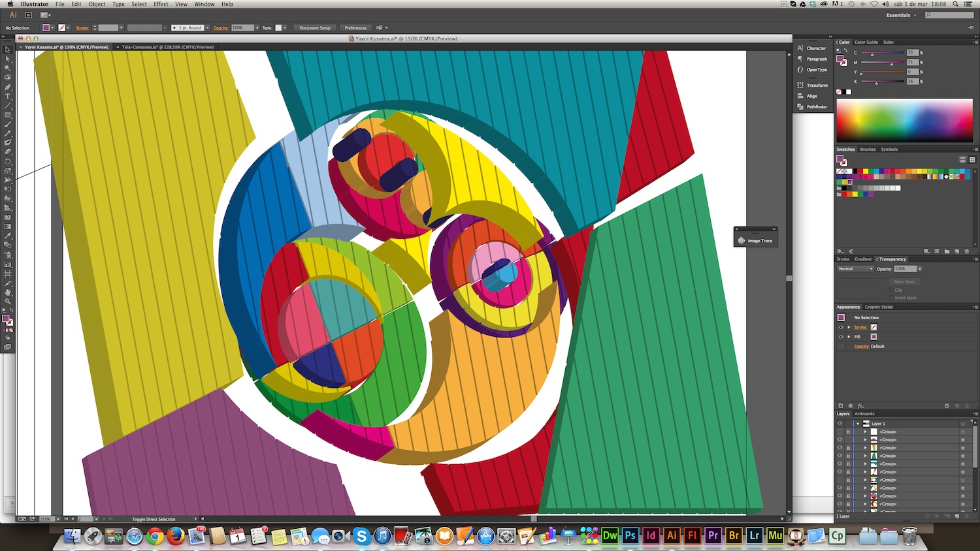This screenshot has height=551, width=980.
Task: Expand the purple-thumbnail Group sublayer
Action: 866,440
